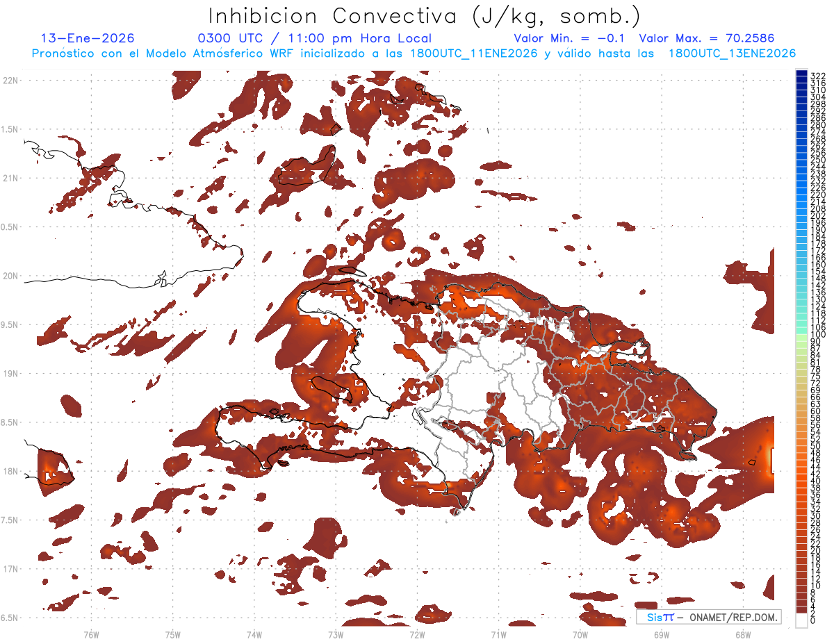The image size is (834, 644).
Task: Click the white swatch at the color bar bottom
Action: click(801, 620)
